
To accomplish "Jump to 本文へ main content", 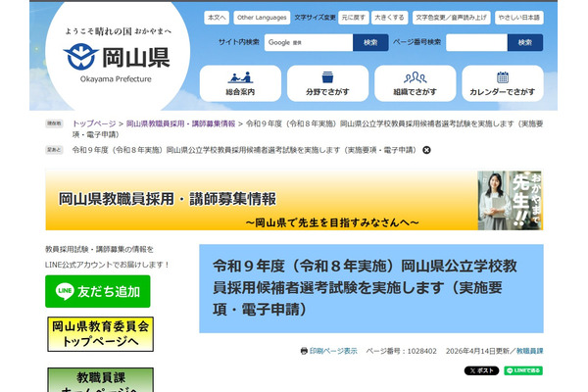I will (217, 18).
